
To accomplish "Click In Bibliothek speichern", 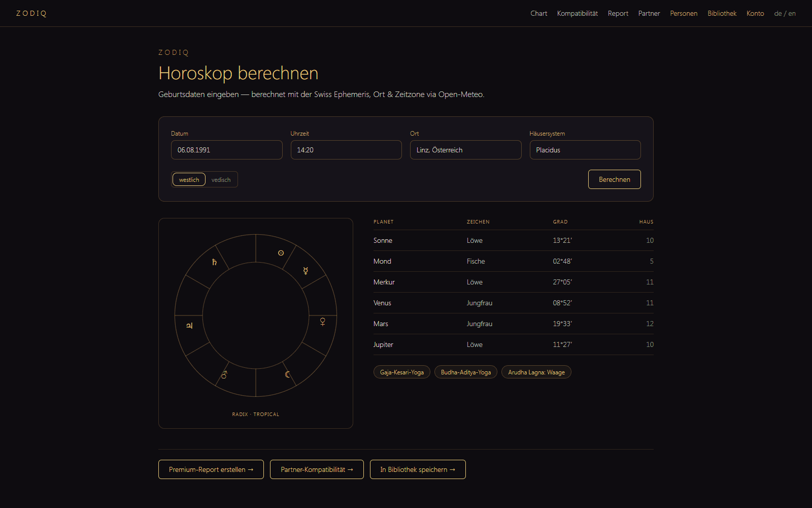I will 418,469.
